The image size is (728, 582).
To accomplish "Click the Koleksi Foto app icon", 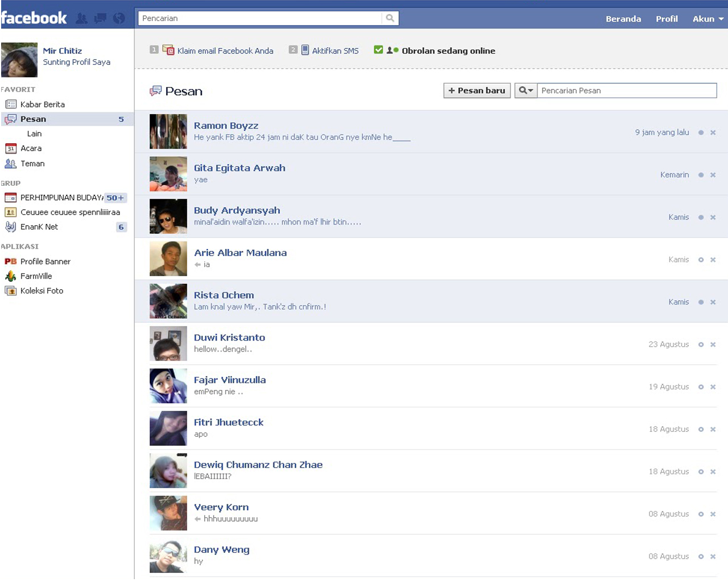I will click(11, 290).
